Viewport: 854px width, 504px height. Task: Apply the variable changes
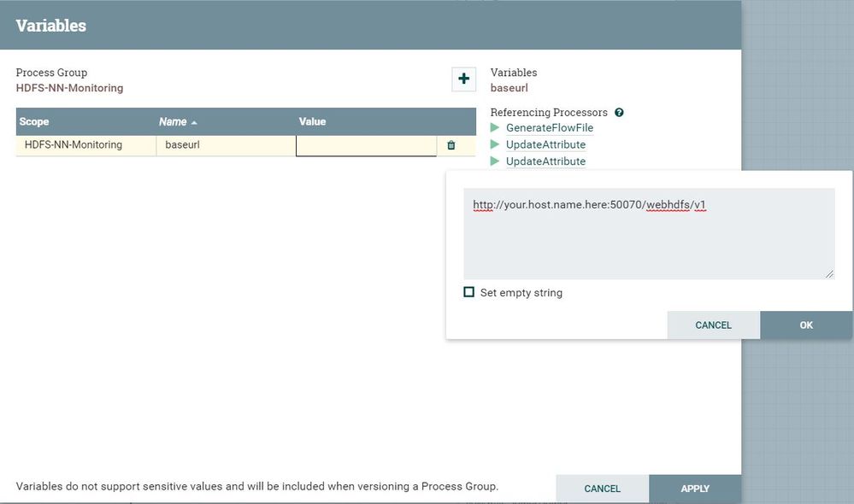(694, 489)
